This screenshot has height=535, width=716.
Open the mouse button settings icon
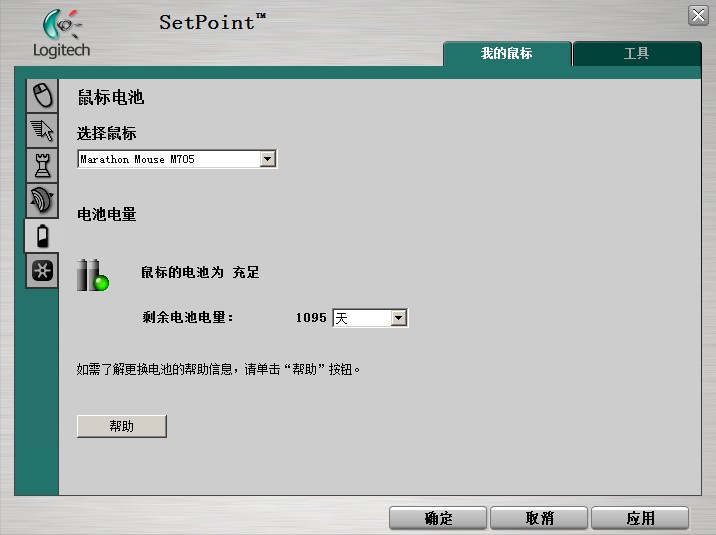[42, 96]
